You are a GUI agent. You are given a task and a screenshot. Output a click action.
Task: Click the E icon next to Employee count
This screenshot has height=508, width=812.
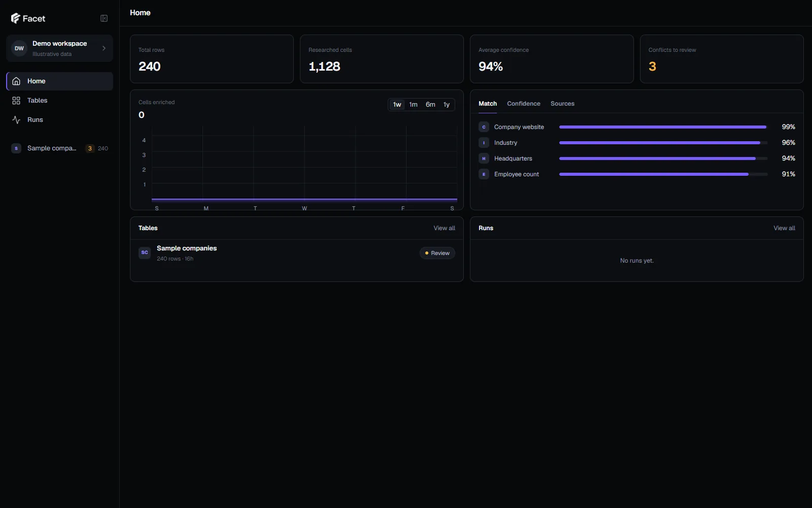[484, 174]
